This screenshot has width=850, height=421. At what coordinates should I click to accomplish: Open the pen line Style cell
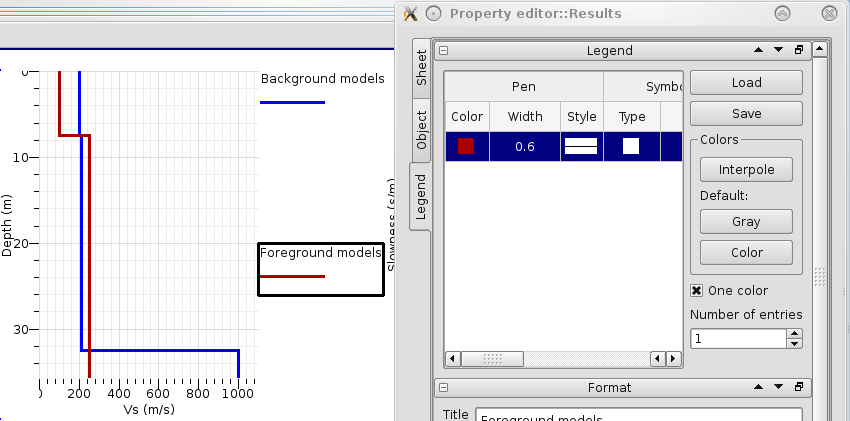581,146
